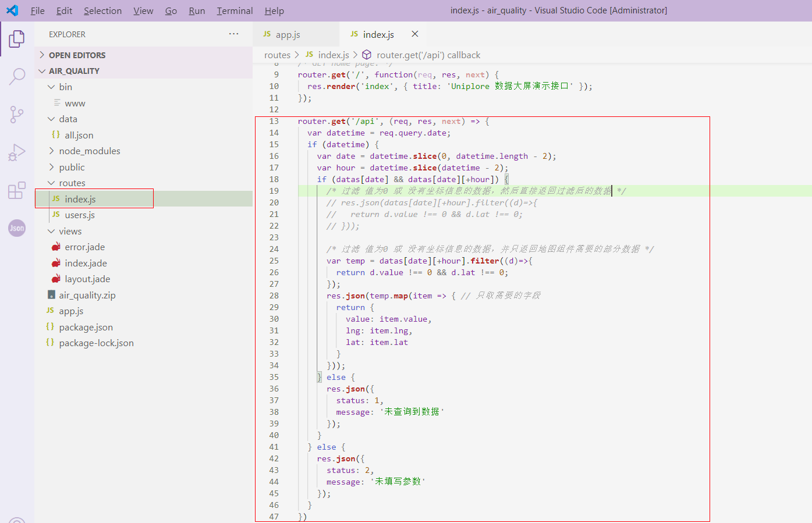Open layout.jade in explorer
The image size is (812, 523).
[144, 279]
